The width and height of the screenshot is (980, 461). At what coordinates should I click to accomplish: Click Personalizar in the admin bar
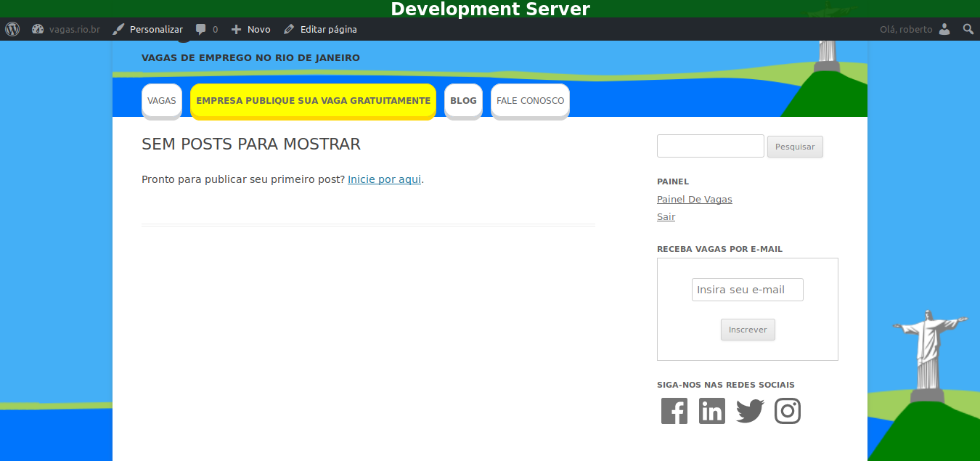pos(147,29)
